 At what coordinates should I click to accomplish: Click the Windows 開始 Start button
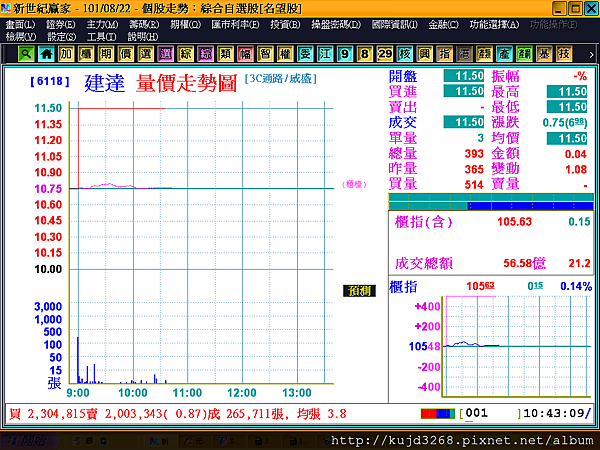(31, 441)
